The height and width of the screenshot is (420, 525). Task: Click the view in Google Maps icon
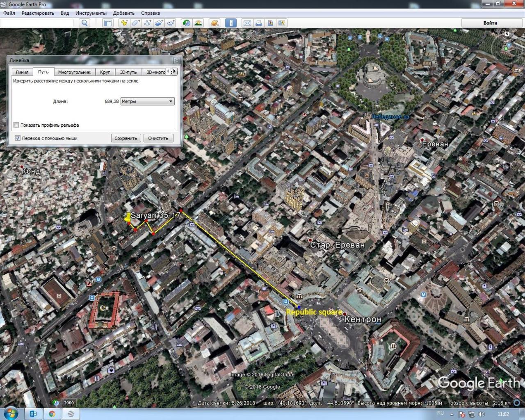(282, 23)
